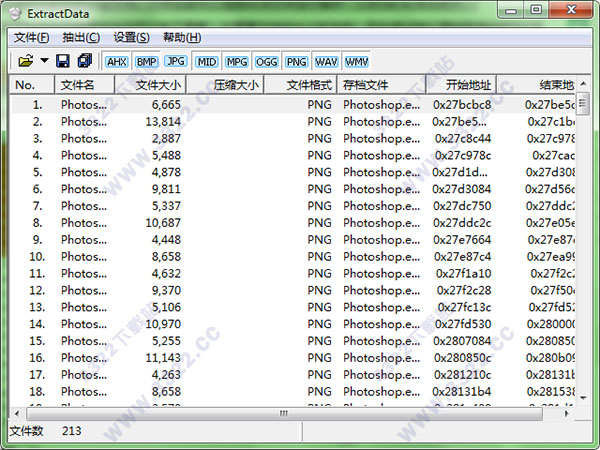Sort by the 文件大小 column header

(150, 85)
